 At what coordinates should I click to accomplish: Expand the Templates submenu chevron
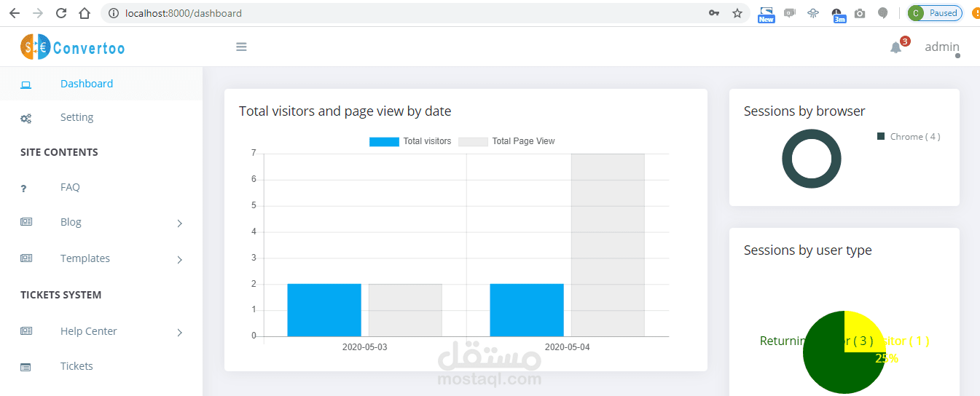(179, 260)
